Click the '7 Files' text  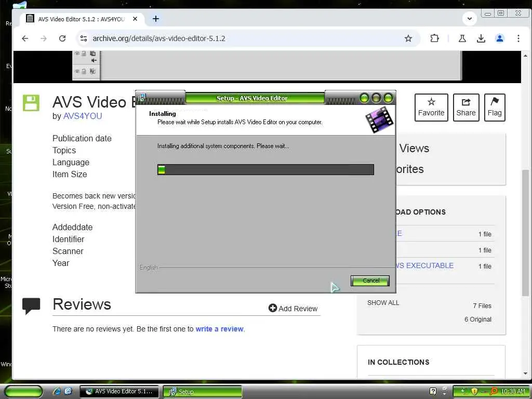tap(482, 305)
